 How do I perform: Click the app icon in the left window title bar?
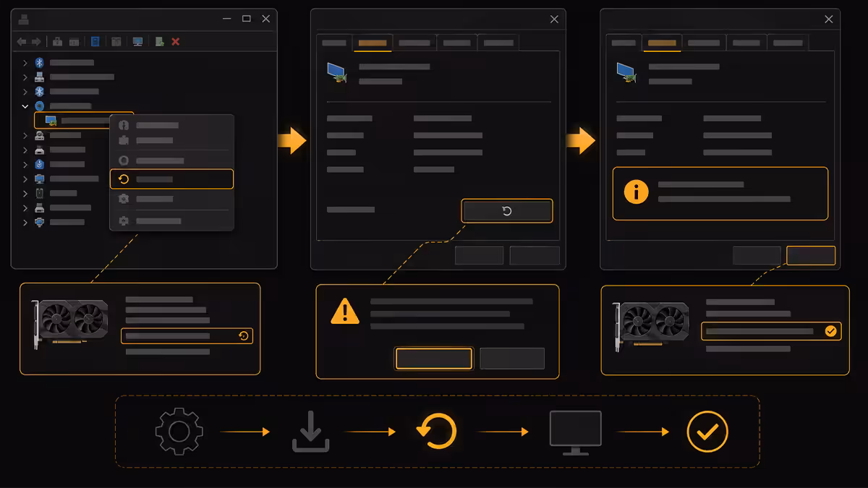[23, 20]
